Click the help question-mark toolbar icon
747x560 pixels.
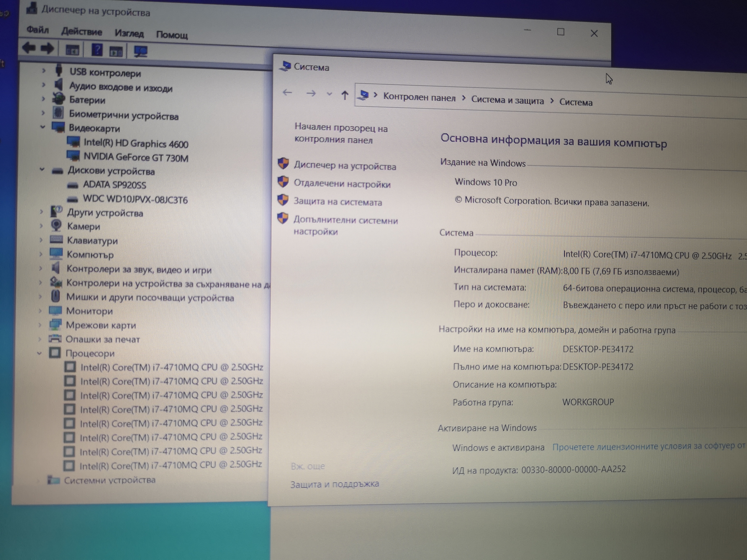pos(97,50)
